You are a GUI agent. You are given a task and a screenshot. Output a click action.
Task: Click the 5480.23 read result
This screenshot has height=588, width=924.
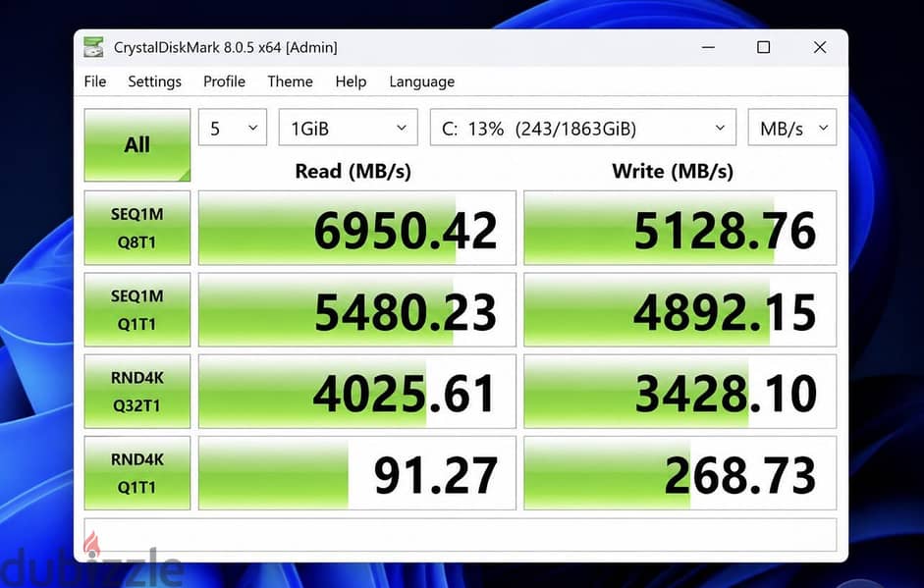pos(357,310)
